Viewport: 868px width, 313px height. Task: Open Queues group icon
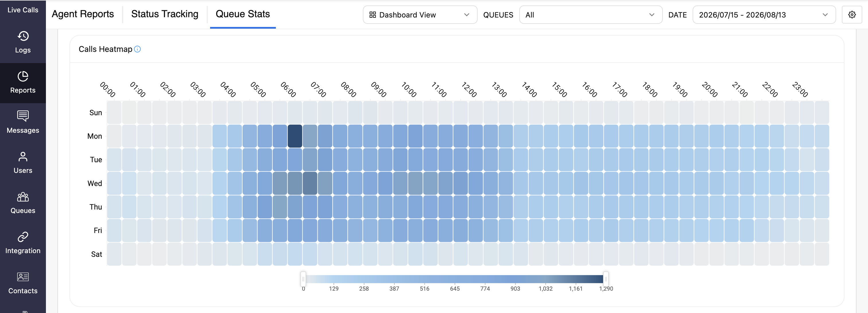23,197
